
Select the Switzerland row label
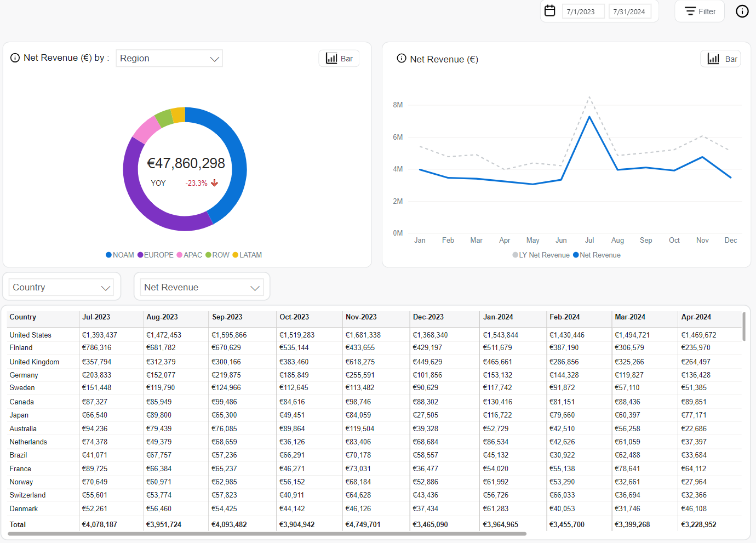coord(27,495)
